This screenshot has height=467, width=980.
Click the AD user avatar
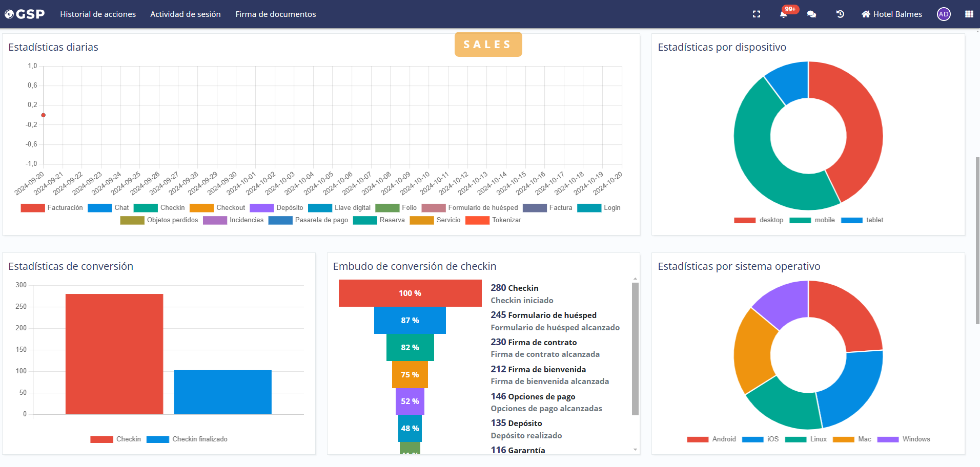943,14
